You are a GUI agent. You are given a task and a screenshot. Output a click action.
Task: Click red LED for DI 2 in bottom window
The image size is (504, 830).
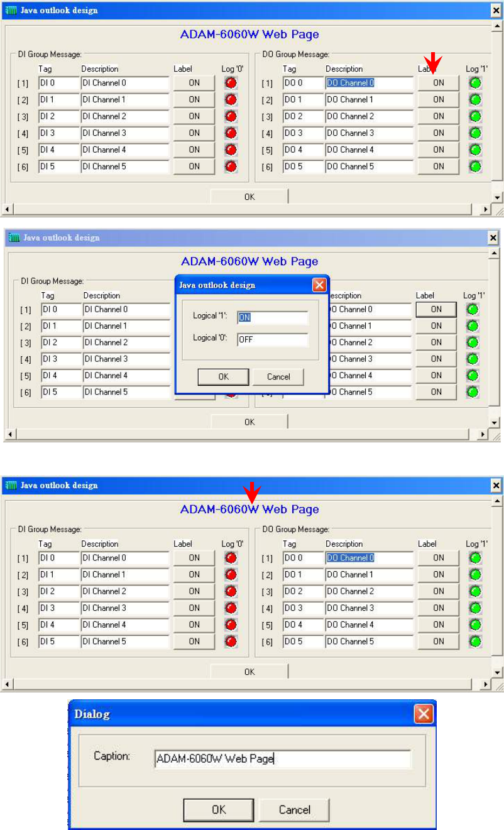(231, 591)
